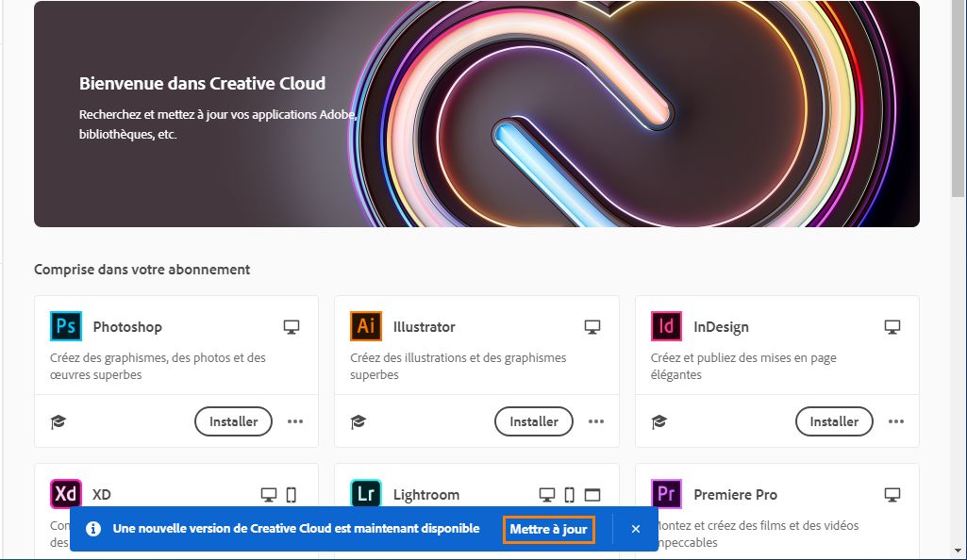Screen dimensions: 967x560
Task: Install InDesign
Action: 834,421
